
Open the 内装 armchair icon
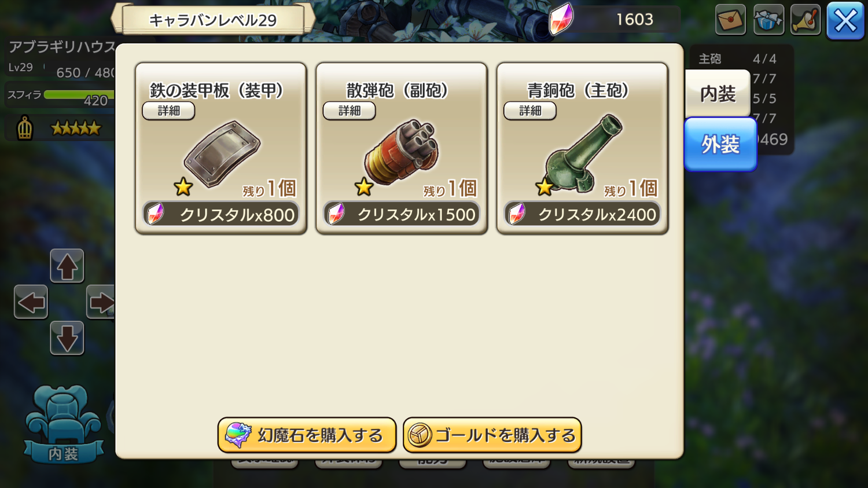[63, 425]
